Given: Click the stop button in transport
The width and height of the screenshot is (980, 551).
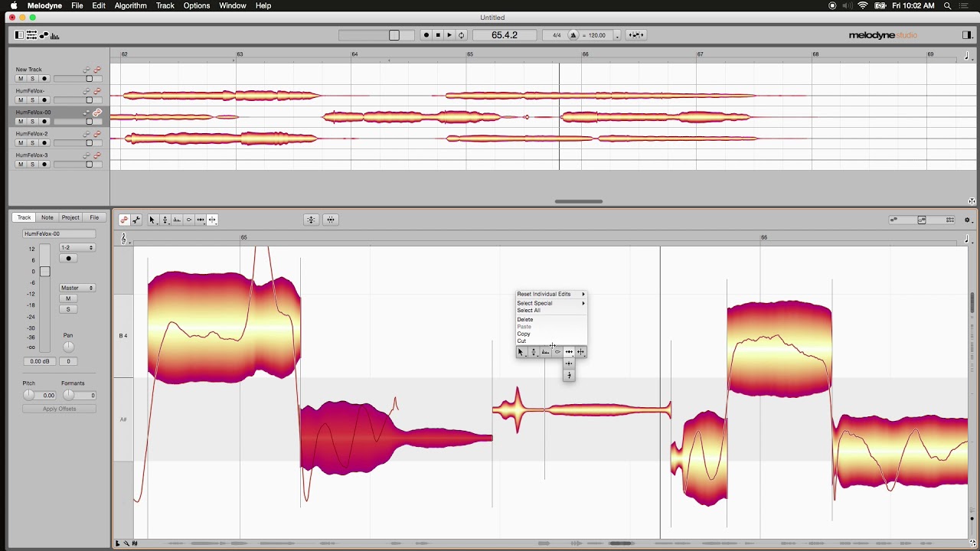Looking at the screenshot, I should [438, 35].
